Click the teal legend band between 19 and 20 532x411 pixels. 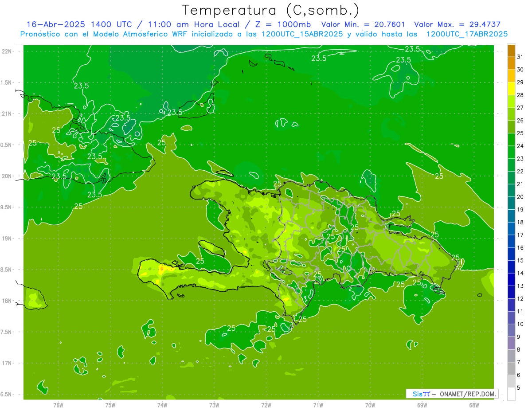click(x=511, y=203)
